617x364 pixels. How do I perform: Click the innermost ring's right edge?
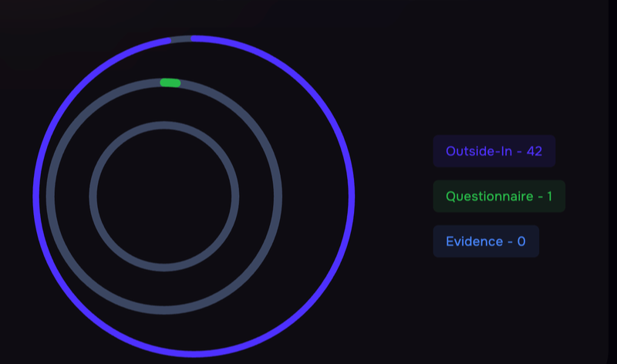(x=235, y=196)
